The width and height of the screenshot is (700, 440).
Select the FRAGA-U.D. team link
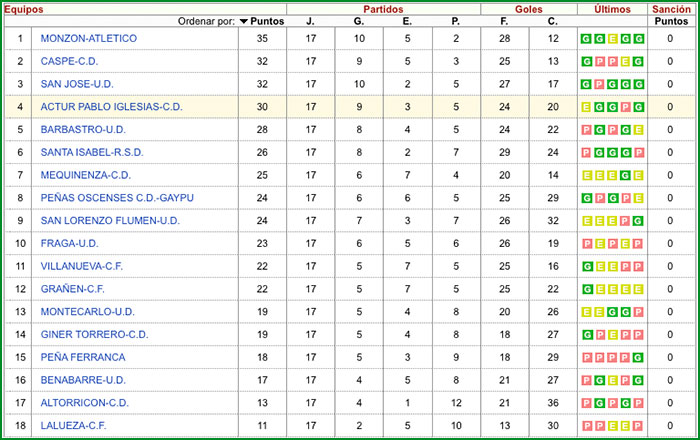pyautogui.click(x=69, y=243)
